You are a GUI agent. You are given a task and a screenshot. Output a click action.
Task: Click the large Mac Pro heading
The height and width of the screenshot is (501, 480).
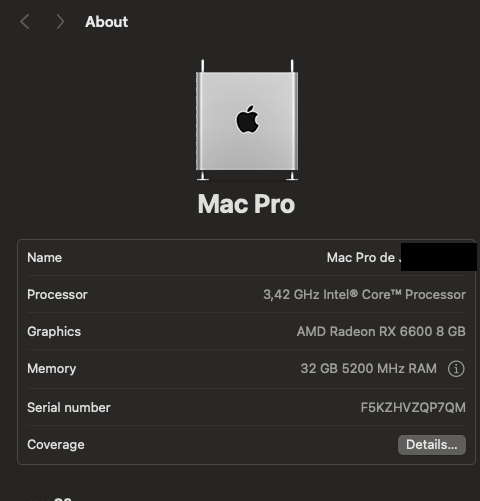click(246, 204)
